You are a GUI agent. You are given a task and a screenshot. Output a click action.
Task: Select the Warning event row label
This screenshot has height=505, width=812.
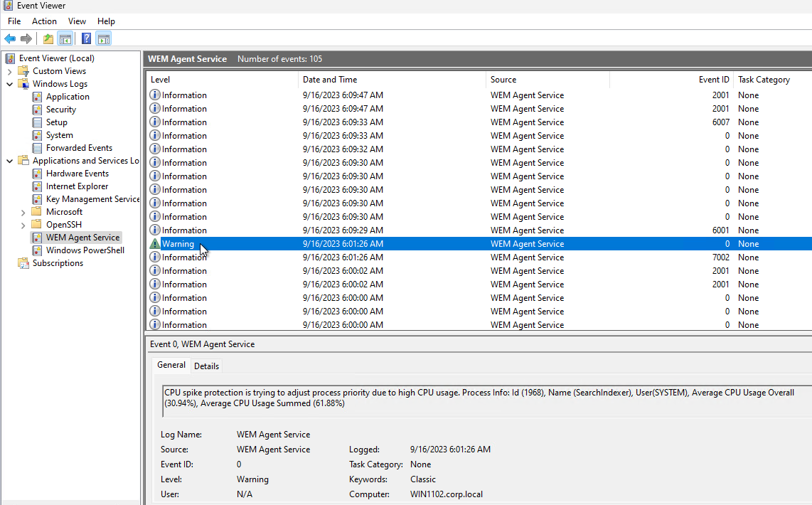178,244
